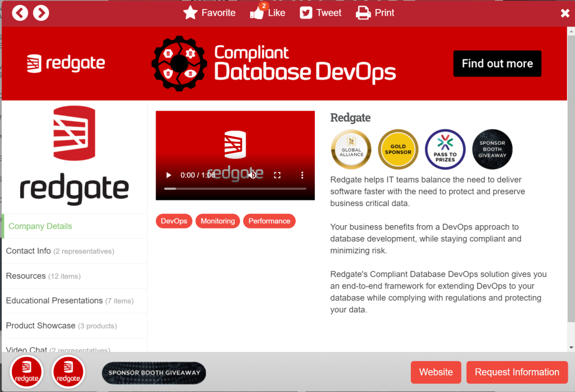Mute the video volume
This screenshot has width=575, height=392.
(x=252, y=175)
